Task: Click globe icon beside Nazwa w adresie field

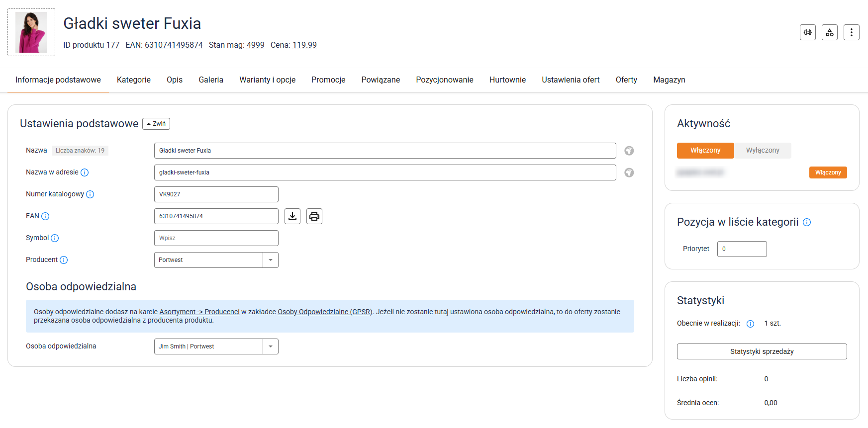Action: pos(629,172)
